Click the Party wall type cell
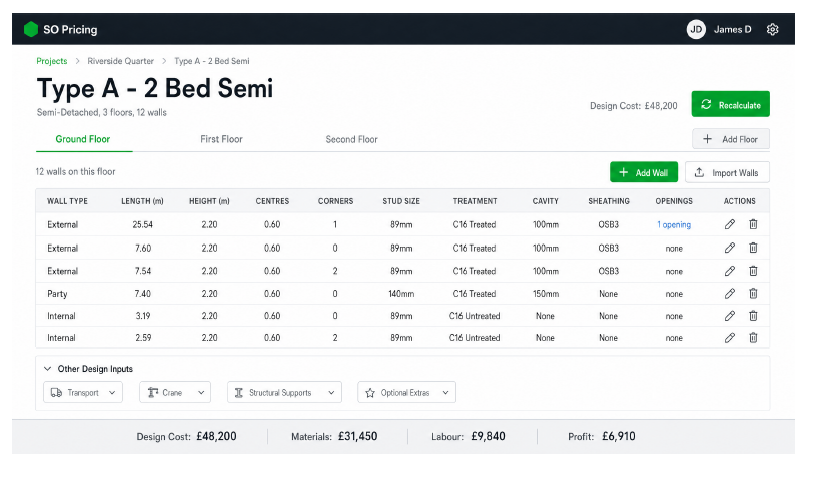 pyautogui.click(x=57, y=294)
